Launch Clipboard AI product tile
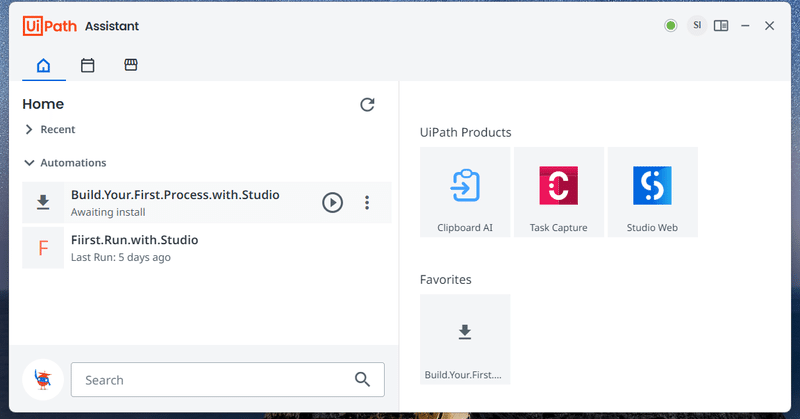The image size is (800, 419). coord(465,192)
